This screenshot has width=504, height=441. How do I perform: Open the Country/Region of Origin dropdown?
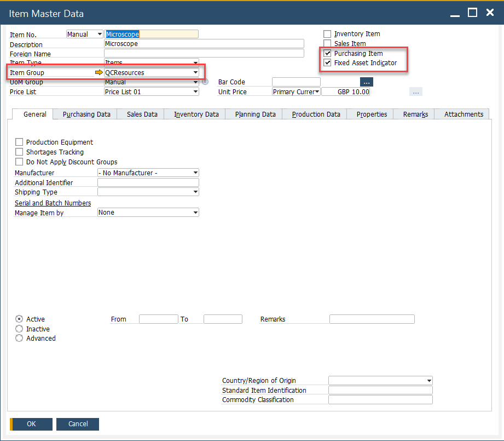(428, 381)
